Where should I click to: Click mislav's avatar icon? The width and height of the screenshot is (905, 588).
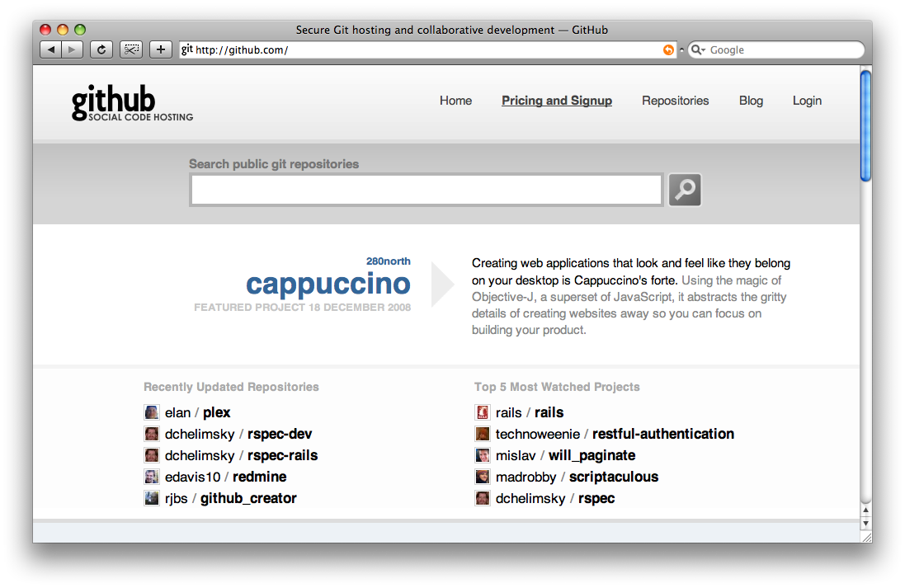(x=483, y=455)
